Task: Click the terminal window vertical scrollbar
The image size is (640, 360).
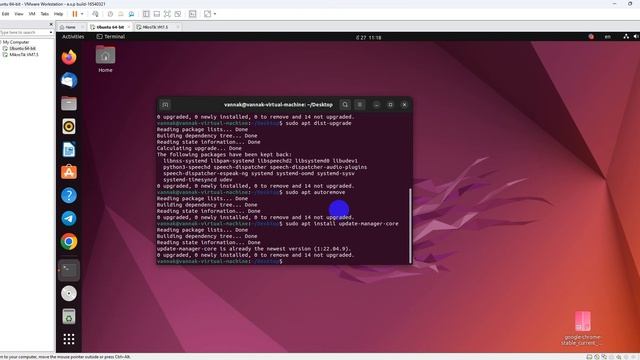Action: pos(410,226)
